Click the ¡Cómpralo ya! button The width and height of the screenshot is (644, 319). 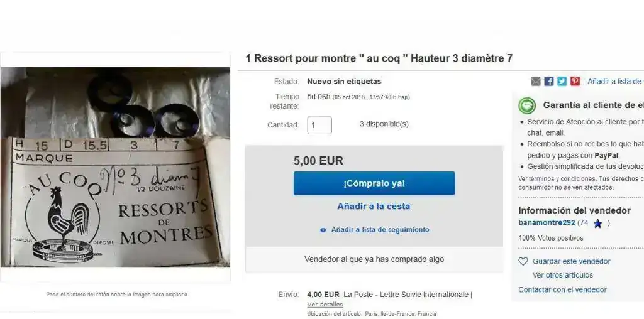(x=374, y=183)
